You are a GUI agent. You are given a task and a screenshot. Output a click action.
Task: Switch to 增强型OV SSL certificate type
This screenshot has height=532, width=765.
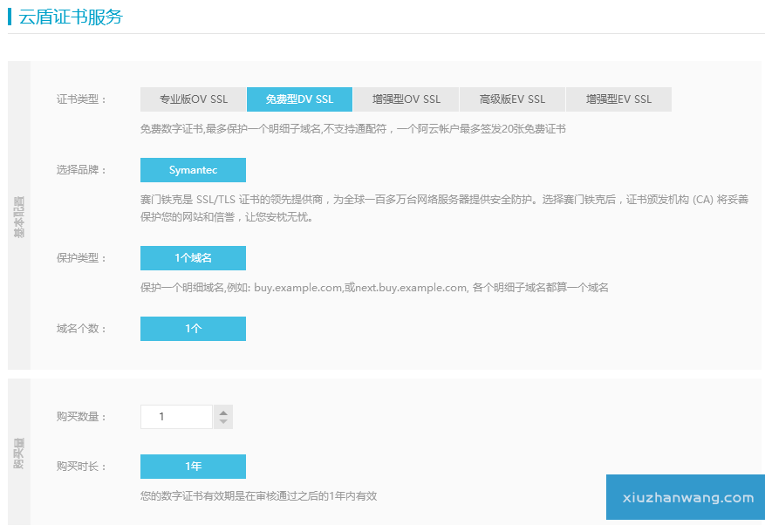tap(406, 99)
